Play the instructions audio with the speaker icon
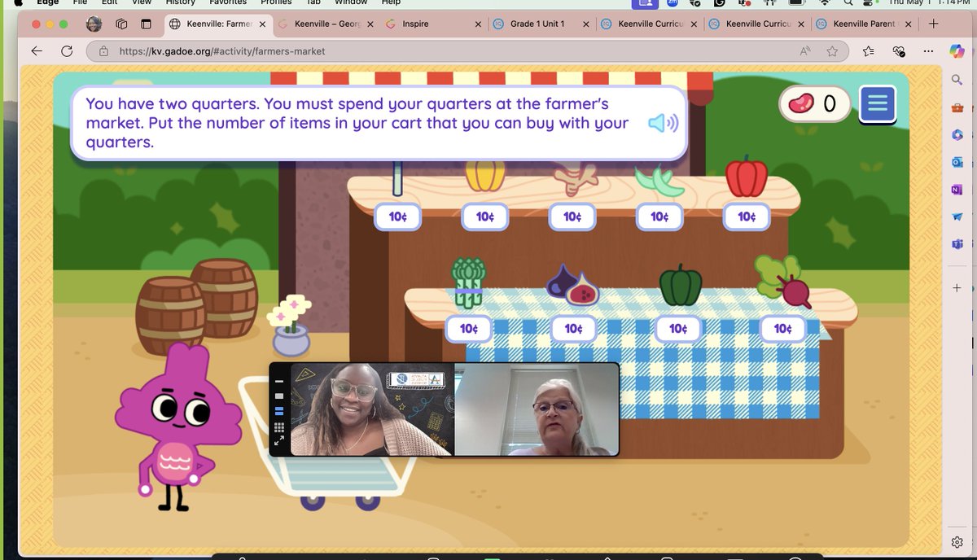 point(663,123)
